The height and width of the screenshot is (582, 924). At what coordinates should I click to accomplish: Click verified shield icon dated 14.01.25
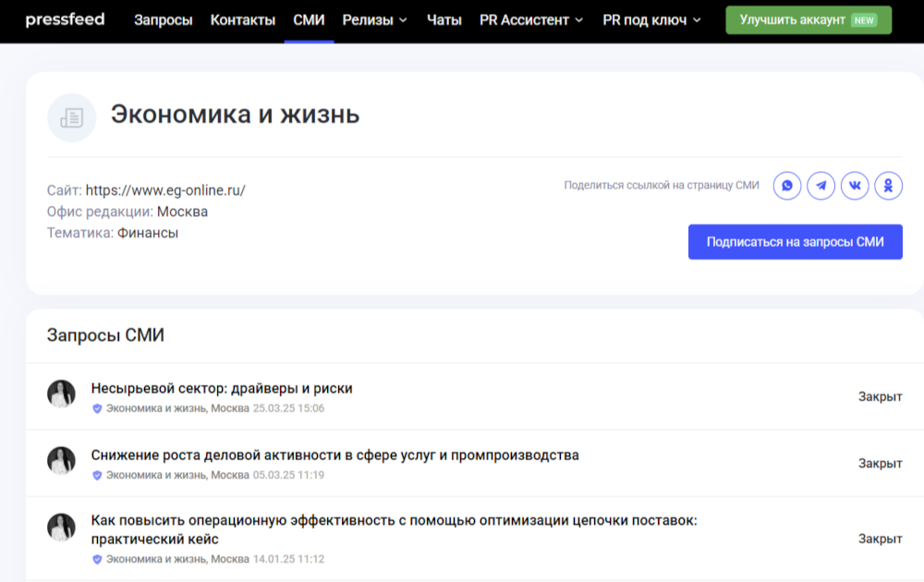coord(97,559)
